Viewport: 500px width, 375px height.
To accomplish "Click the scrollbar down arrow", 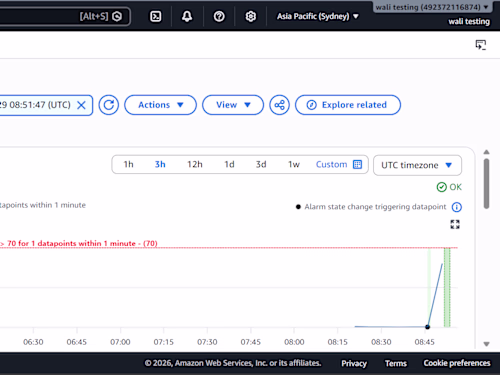I will point(486,344).
